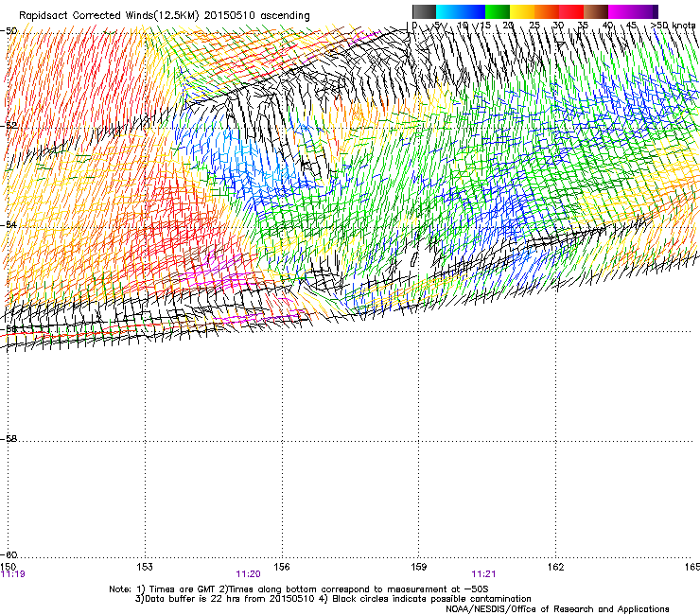This screenshot has width=700, height=615.
Task: Click the magenta-to-purple segment of the legend bar
Action: pos(633,11)
